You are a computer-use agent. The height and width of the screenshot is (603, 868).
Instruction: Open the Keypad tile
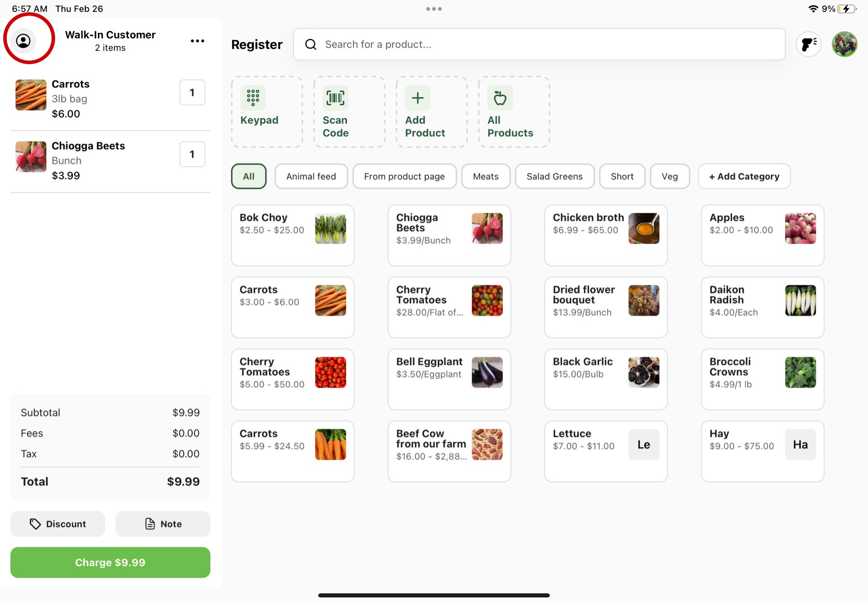coord(266,112)
